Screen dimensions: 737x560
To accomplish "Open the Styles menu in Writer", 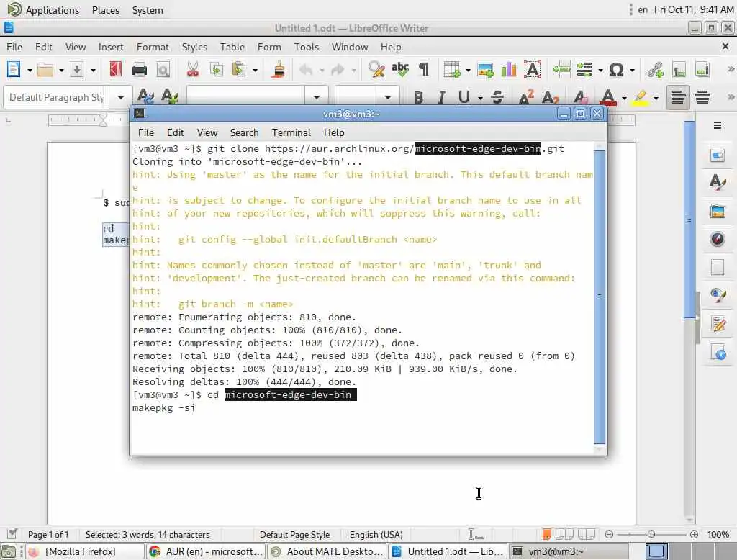I will [x=194, y=47].
